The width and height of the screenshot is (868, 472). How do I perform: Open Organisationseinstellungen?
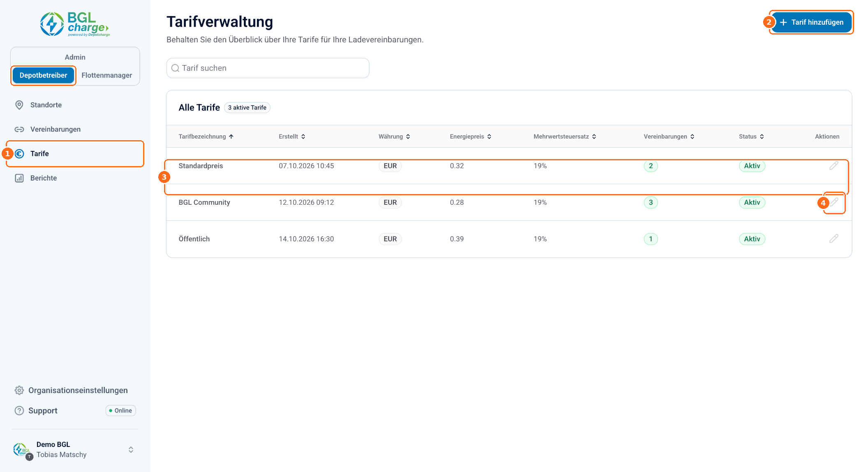coord(71,390)
